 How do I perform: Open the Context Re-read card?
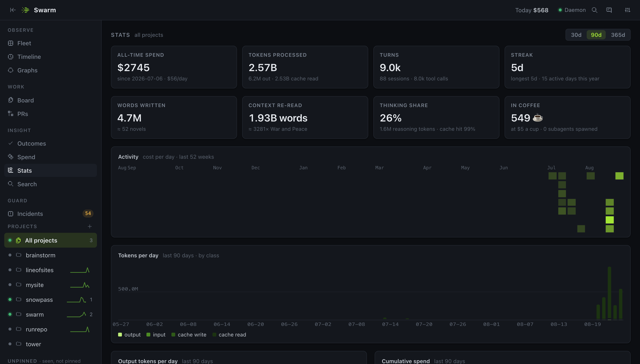[x=305, y=117]
